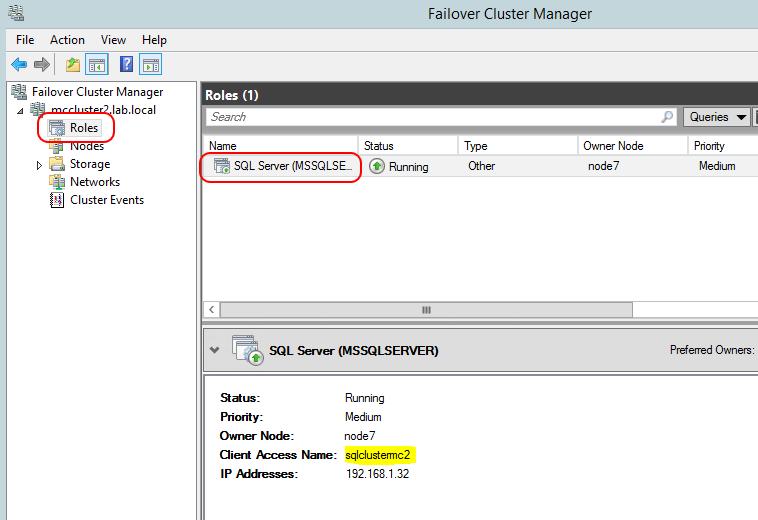Click the Nodes tree icon
The width and height of the screenshot is (758, 520).
click(56, 146)
